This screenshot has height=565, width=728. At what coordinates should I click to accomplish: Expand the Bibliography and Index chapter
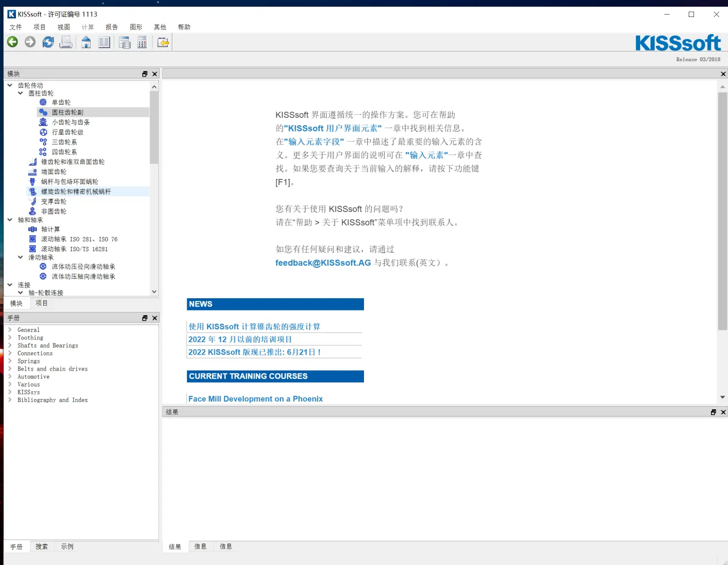click(10, 400)
